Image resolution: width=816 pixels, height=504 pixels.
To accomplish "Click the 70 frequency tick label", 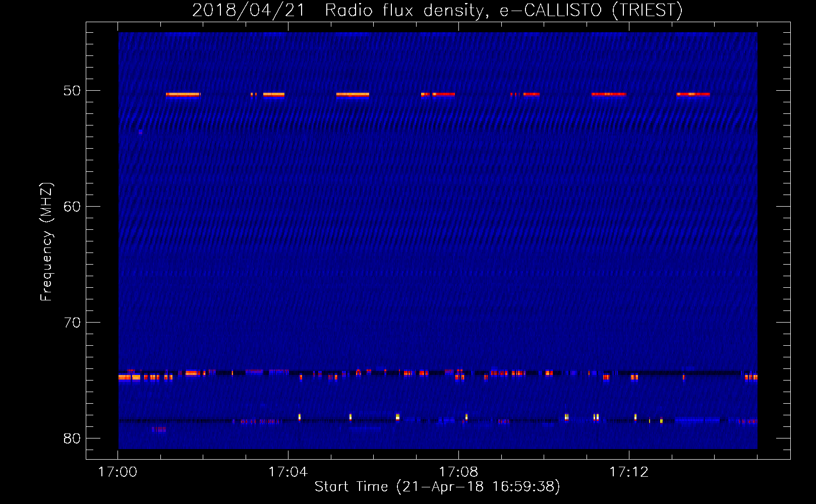I will (72, 323).
